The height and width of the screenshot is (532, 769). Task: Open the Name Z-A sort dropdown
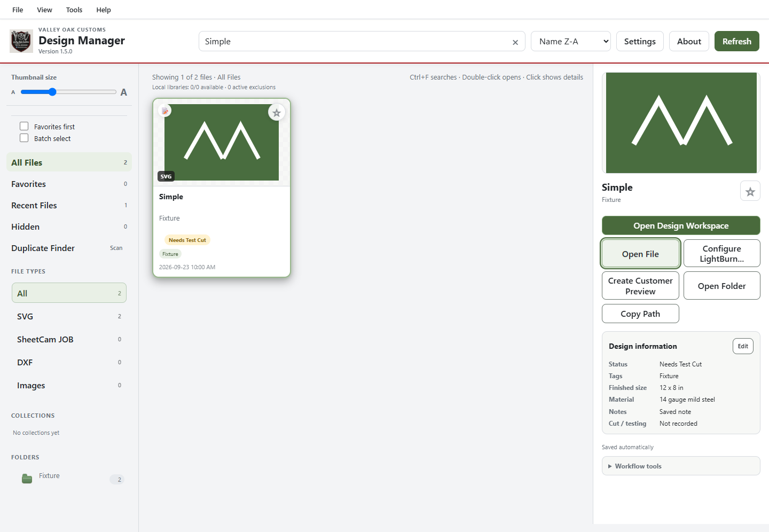(571, 41)
